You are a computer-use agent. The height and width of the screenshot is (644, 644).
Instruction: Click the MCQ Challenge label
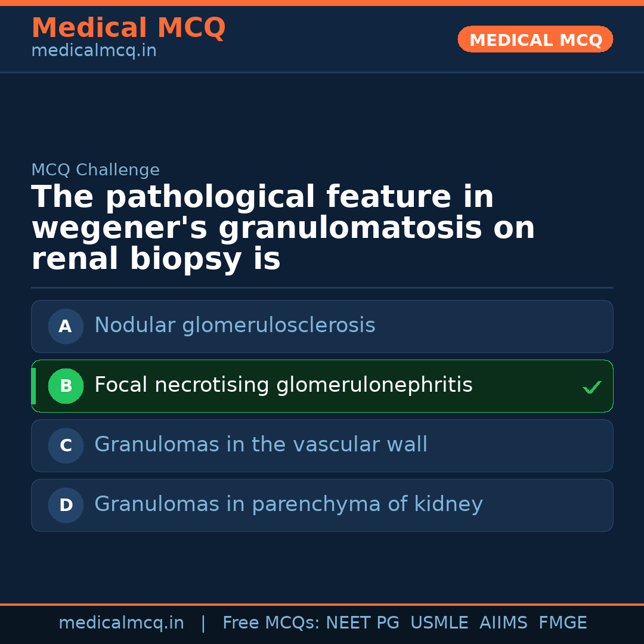pos(95,170)
